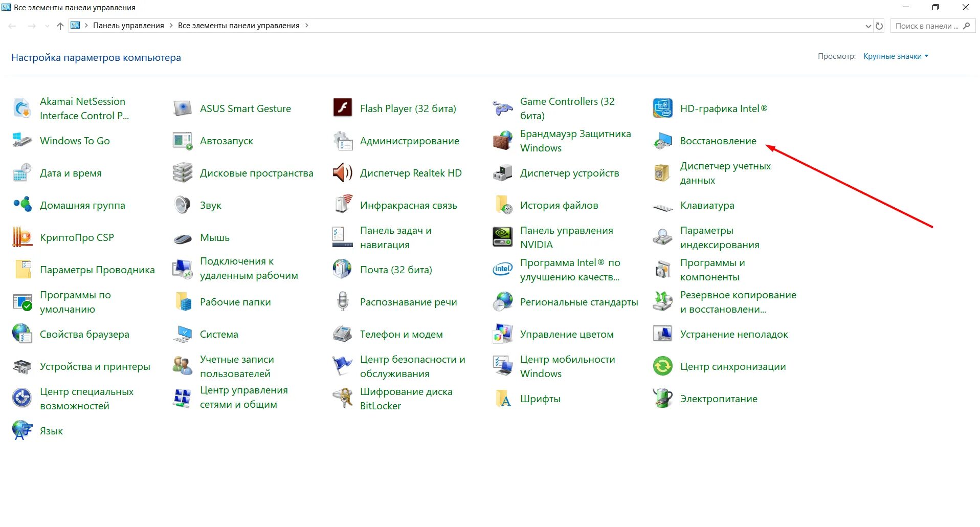This screenshot has width=980, height=527.
Task: Open the 'Региональные стандарты' link
Action: coord(579,302)
